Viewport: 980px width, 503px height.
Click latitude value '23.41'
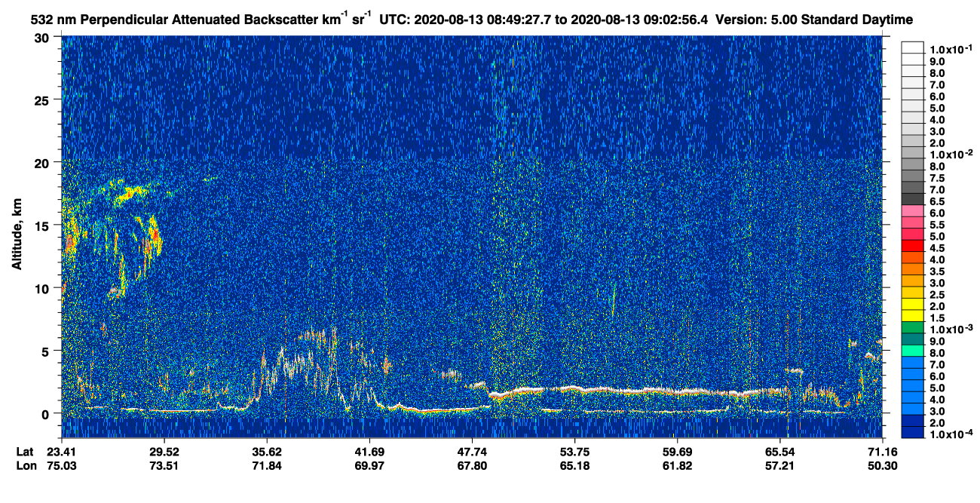[x=62, y=452]
